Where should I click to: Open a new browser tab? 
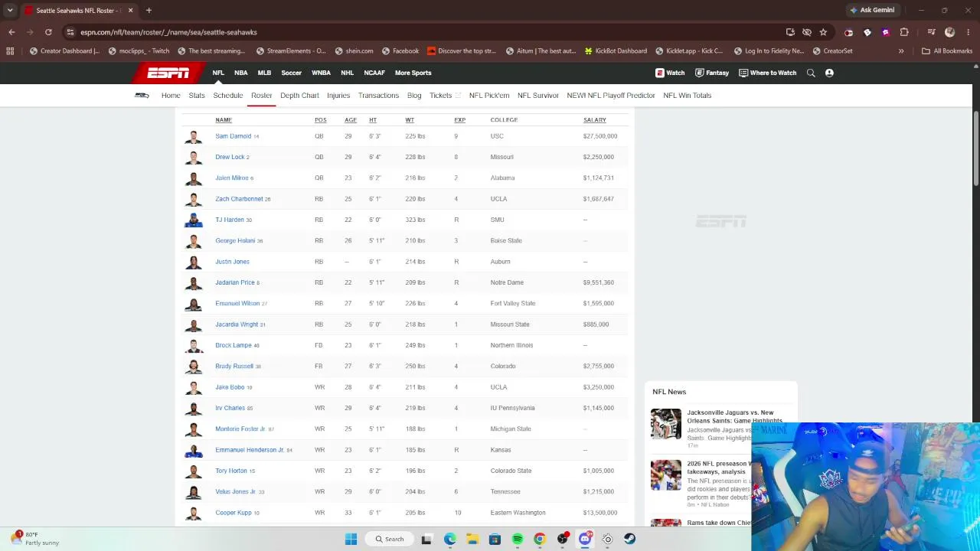[149, 11]
